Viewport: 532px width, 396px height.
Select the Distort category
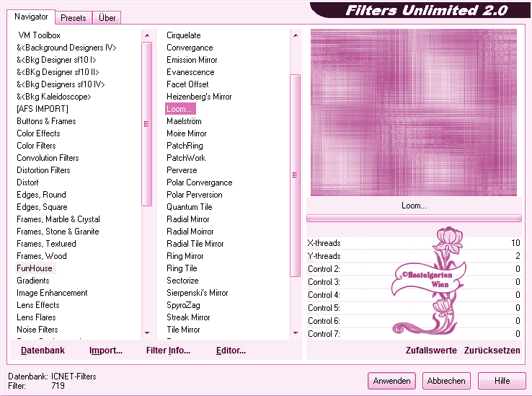[x=27, y=182]
